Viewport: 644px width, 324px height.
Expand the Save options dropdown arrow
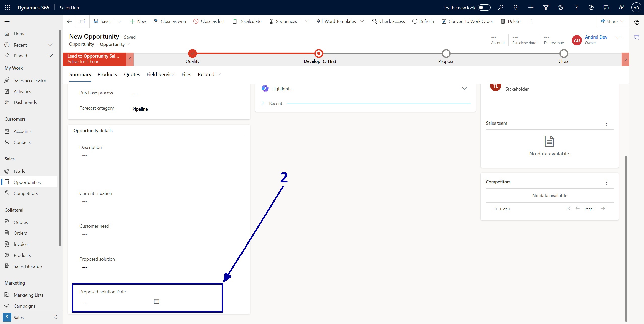(119, 21)
